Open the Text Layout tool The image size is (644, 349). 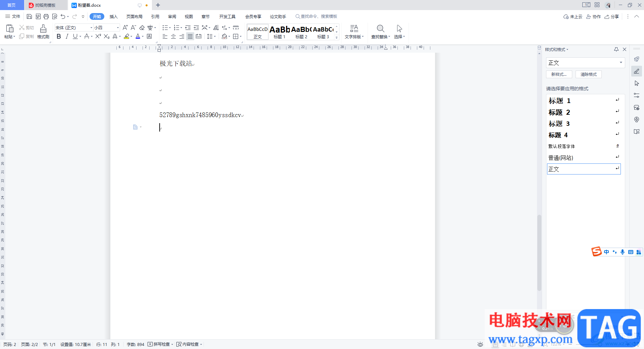pyautogui.click(x=354, y=32)
